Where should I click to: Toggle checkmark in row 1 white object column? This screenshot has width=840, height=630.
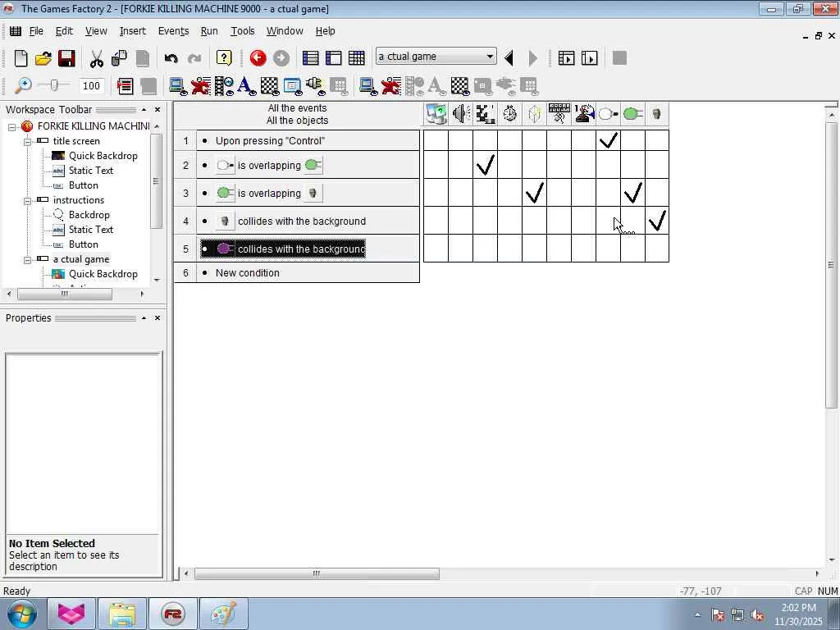pyautogui.click(x=608, y=140)
